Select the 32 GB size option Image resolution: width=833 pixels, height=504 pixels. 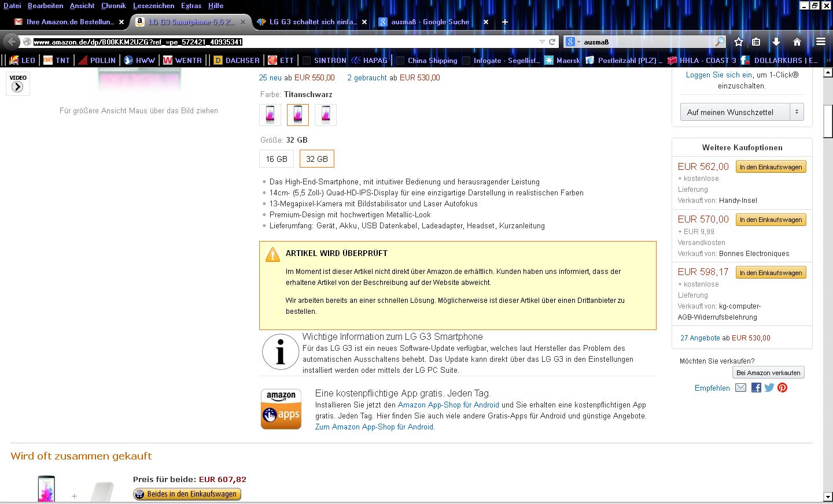[317, 159]
